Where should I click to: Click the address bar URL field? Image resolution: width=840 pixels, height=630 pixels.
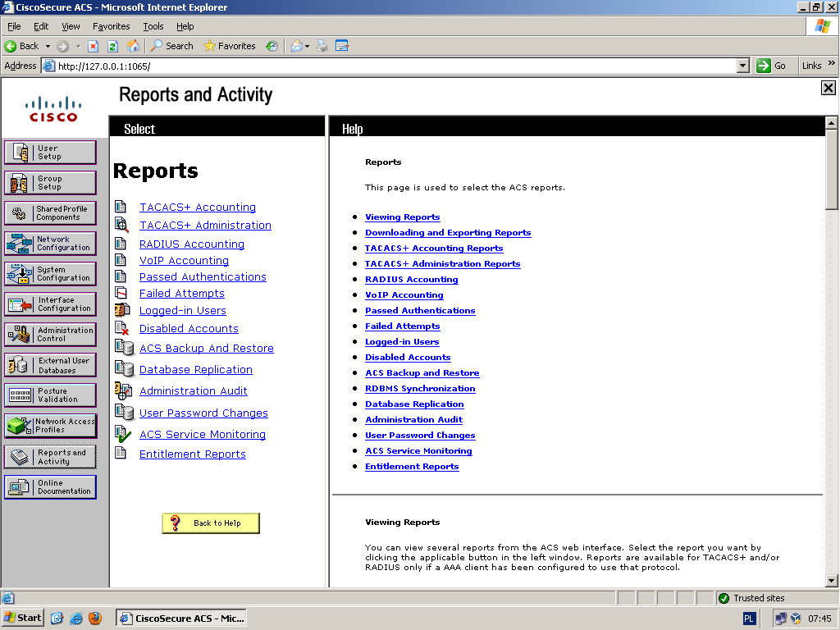pos(396,66)
